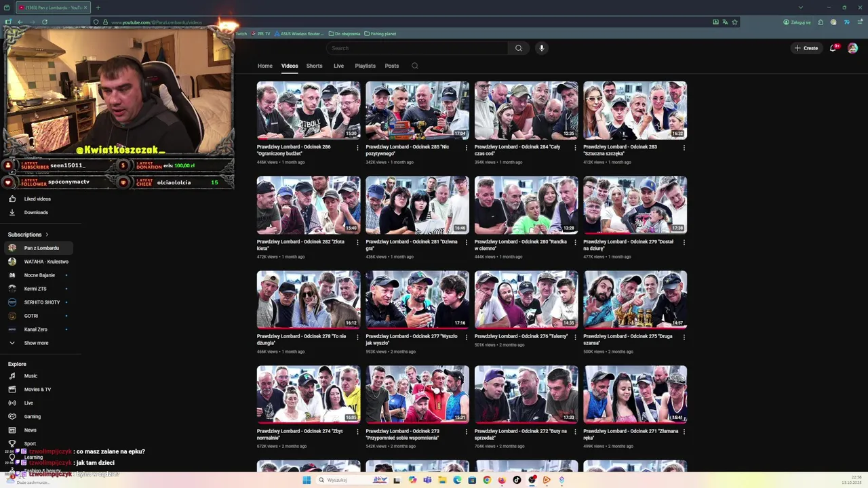Click the channel search magnifier icon
868x488 pixels.
[x=415, y=66]
